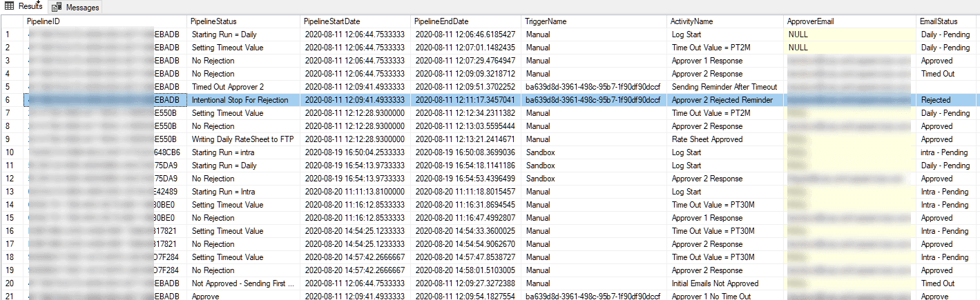The width and height of the screenshot is (980, 300).
Task: Click the EmailStatus column header
Action: pos(937,21)
